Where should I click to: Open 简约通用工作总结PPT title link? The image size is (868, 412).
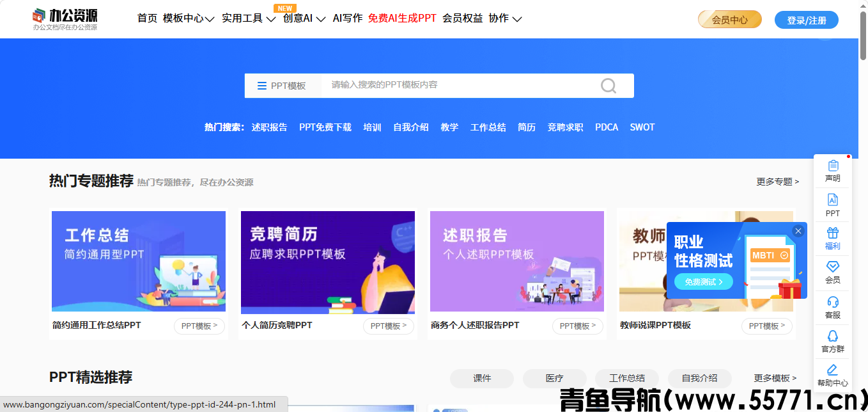click(97, 326)
